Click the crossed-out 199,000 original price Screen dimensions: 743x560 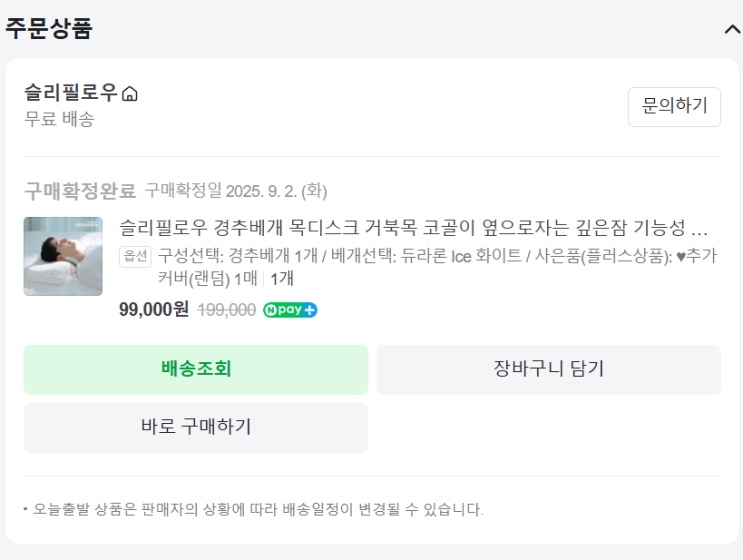click(x=226, y=310)
